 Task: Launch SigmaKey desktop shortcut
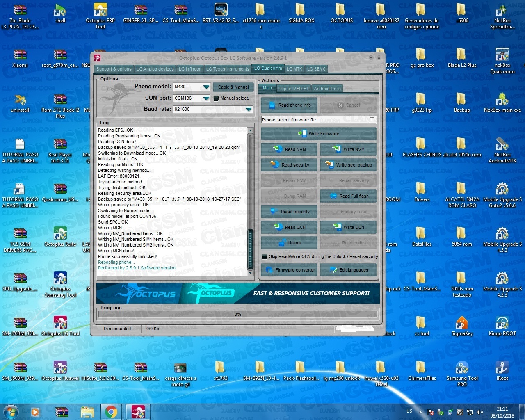click(462, 326)
